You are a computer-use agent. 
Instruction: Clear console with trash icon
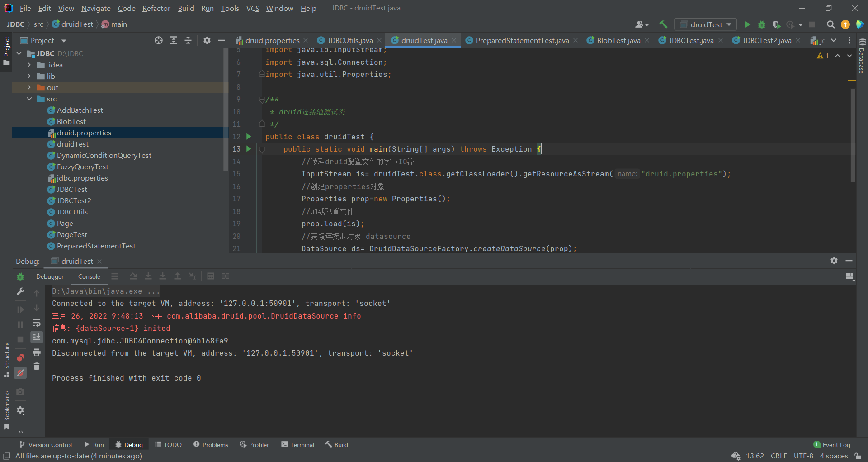[x=37, y=367]
